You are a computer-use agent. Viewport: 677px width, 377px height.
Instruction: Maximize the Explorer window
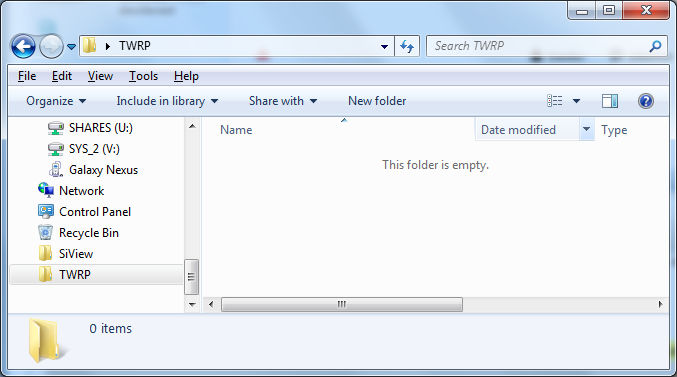pyautogui.click(x=609, y=10)
